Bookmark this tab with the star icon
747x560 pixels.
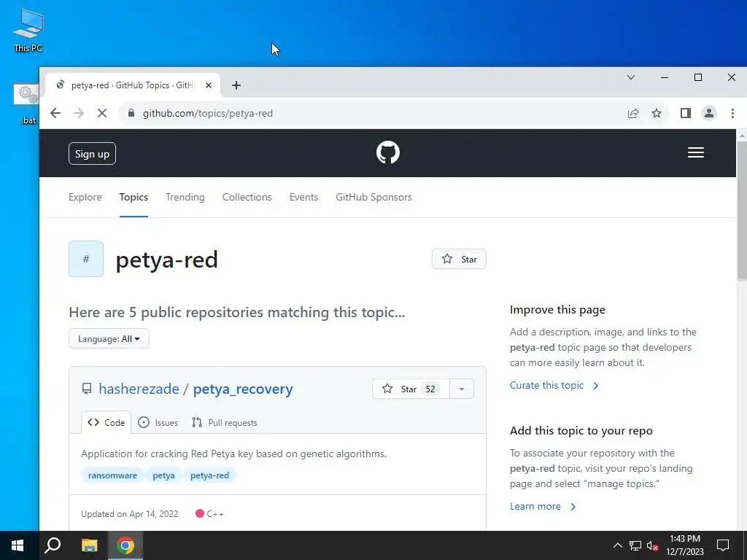coord(657,113)
